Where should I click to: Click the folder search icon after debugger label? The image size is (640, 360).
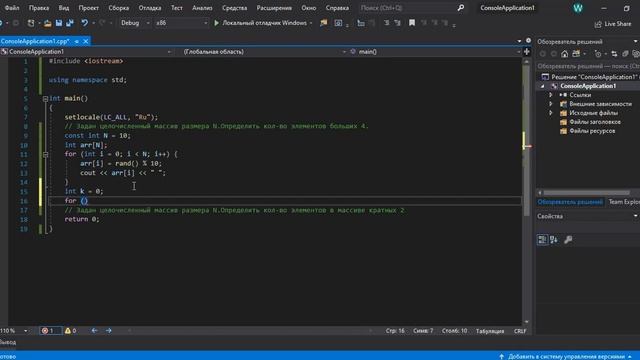pyautogui.click(x=324, y=23)
